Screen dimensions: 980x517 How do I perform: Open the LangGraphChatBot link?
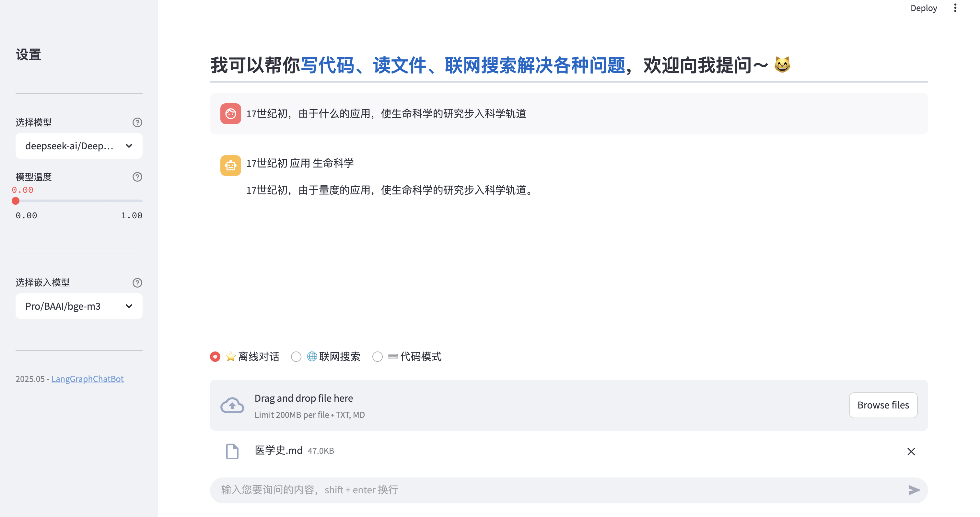87,379
